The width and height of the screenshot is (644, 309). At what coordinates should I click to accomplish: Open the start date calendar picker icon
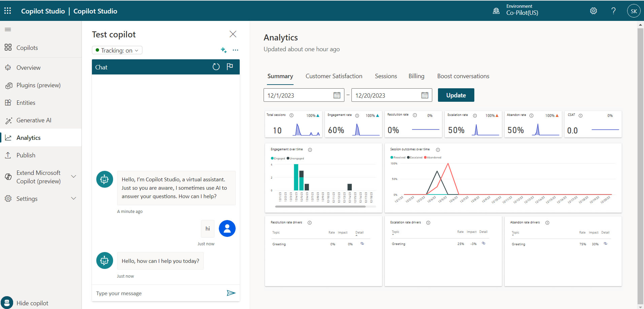click(x=337, y=95)
